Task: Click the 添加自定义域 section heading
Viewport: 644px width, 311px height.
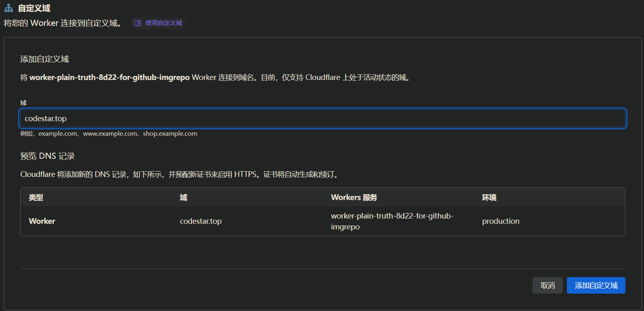Action: point(44,59)
